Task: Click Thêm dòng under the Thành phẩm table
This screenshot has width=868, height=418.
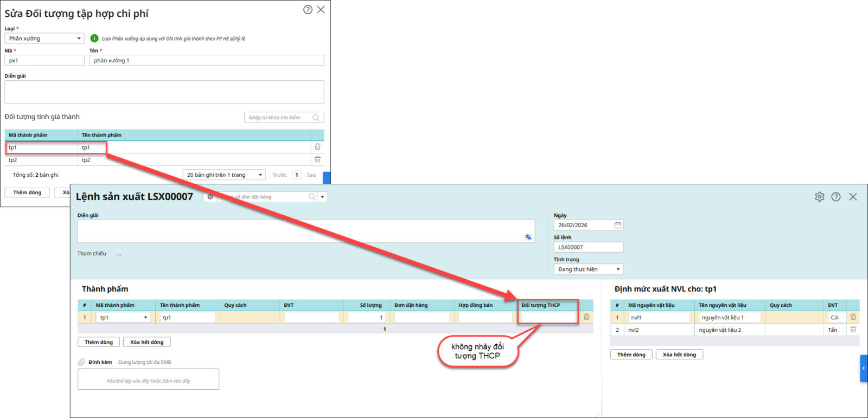Action: pos(99,342)
